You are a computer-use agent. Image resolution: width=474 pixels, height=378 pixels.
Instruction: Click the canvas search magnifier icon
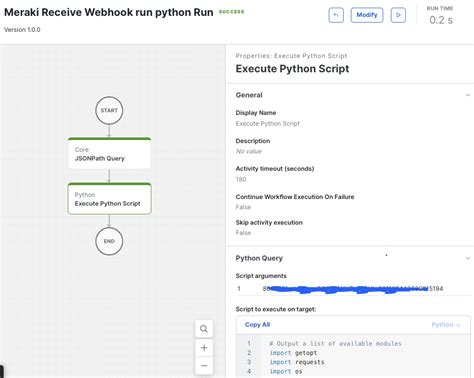(x=204, y=329)
